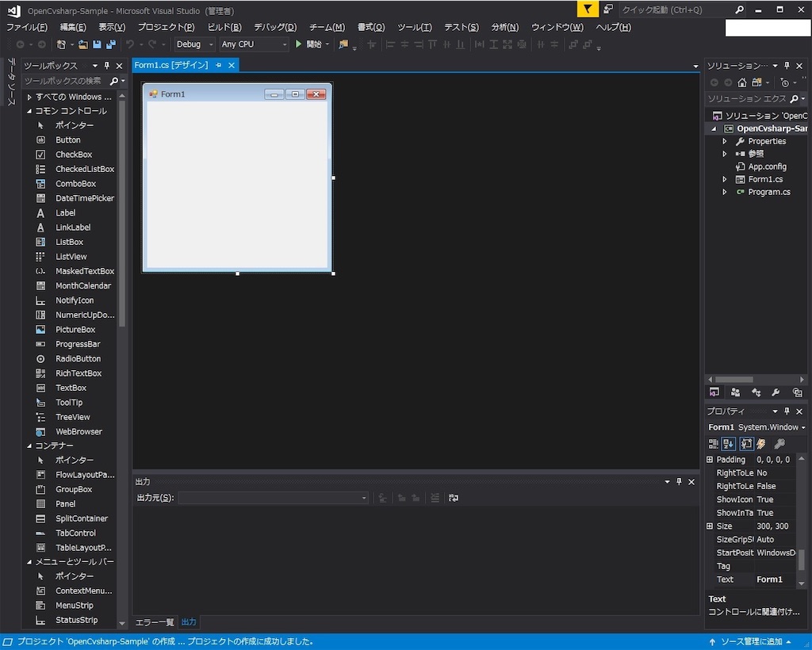Close the Toolbox panel

(x=119, y=66)
